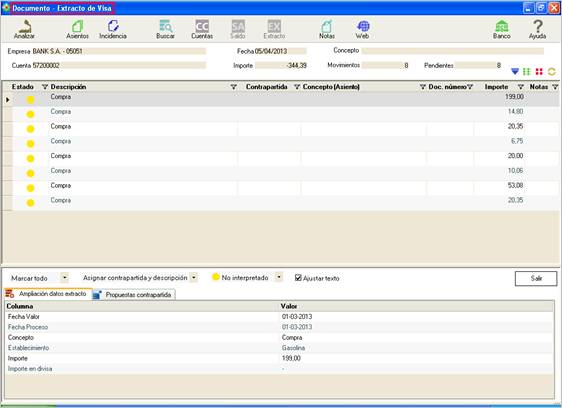The image size is (562, 408).
Task: Open the Ayuda help icon
Action: coord(537,29)
